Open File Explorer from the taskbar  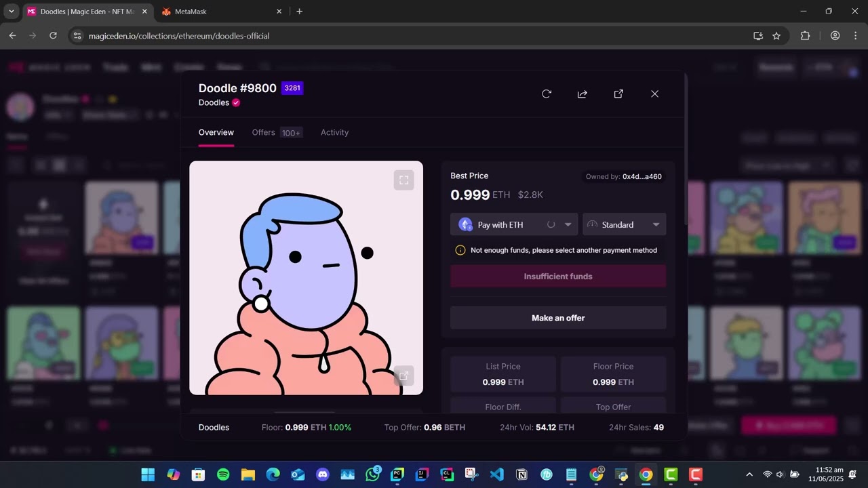coord(248,474)
